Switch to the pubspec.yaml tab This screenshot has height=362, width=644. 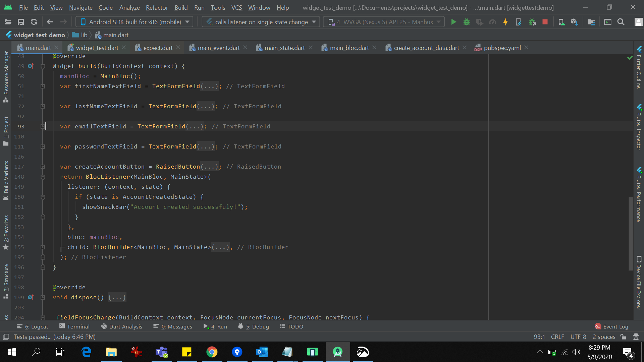[501, 48]
